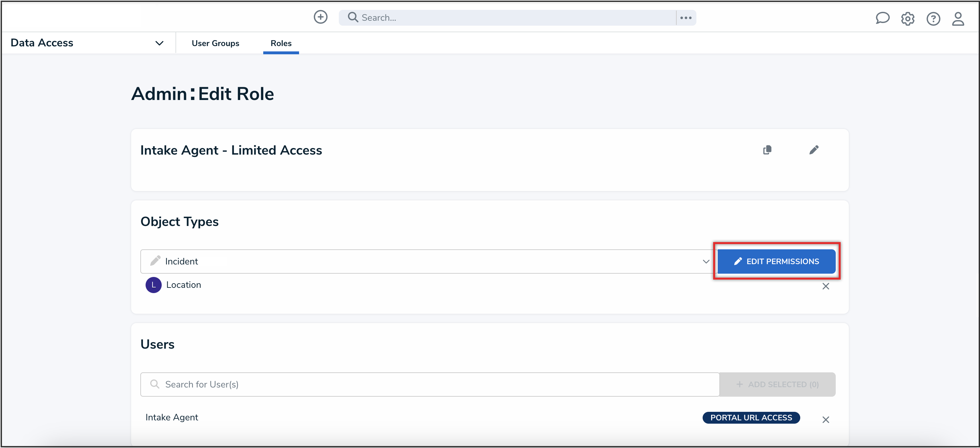Remove the Location object type
Image resolution: width=980 pixels, height=448 pixels.
click(826, 286)
